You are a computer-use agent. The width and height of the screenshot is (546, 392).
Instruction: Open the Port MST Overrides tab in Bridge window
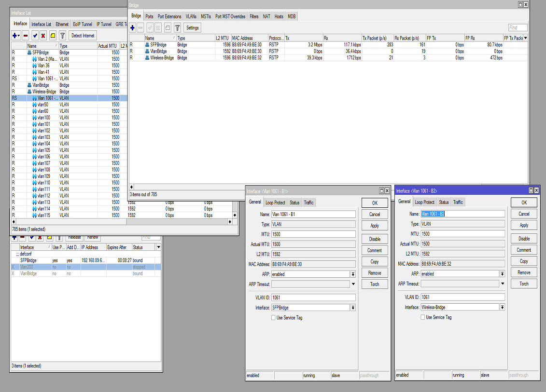pos(230,16)
